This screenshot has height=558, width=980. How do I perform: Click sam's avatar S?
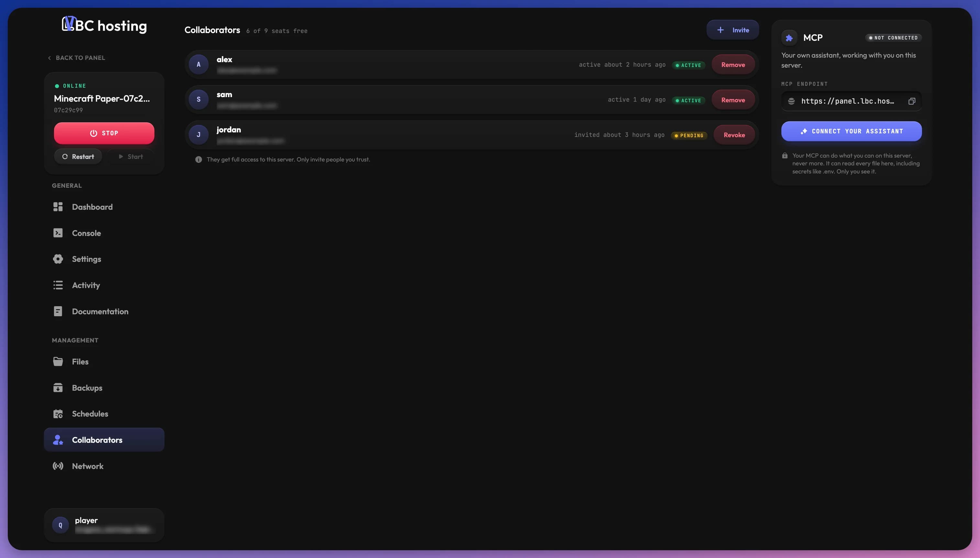click(x=198, y=100)
